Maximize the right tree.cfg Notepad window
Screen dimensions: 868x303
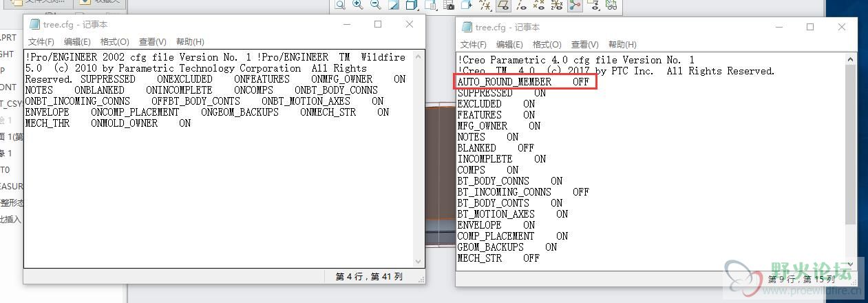(810, 27)
